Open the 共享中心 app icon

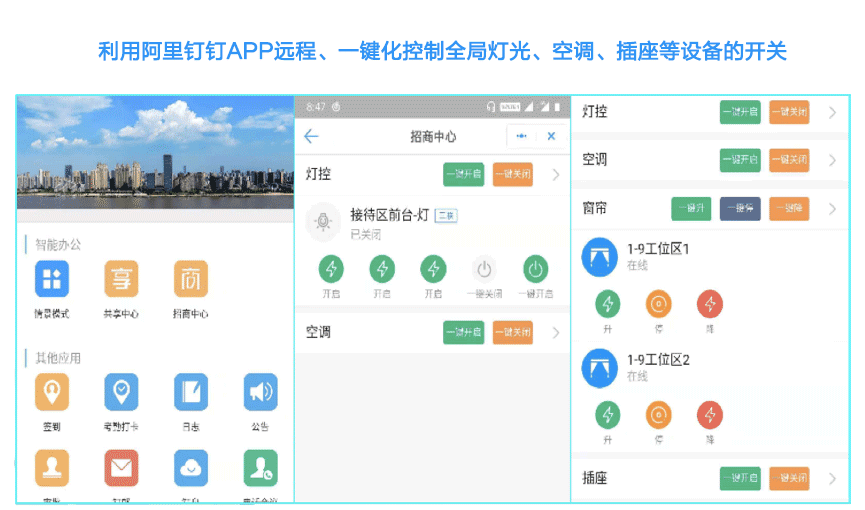(x=121, y=279)
